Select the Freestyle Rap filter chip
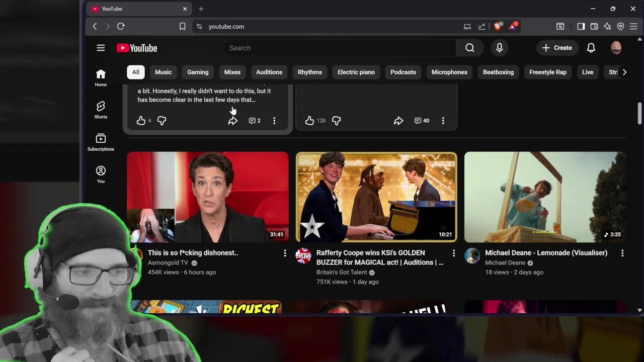644x362 pixels. (x=548, y=72)
